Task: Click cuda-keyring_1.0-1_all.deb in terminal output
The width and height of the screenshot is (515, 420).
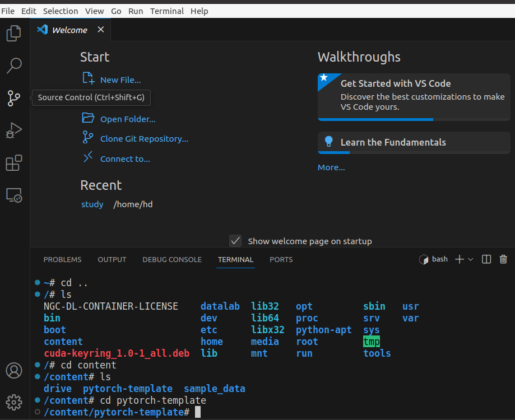Action: 117,353
